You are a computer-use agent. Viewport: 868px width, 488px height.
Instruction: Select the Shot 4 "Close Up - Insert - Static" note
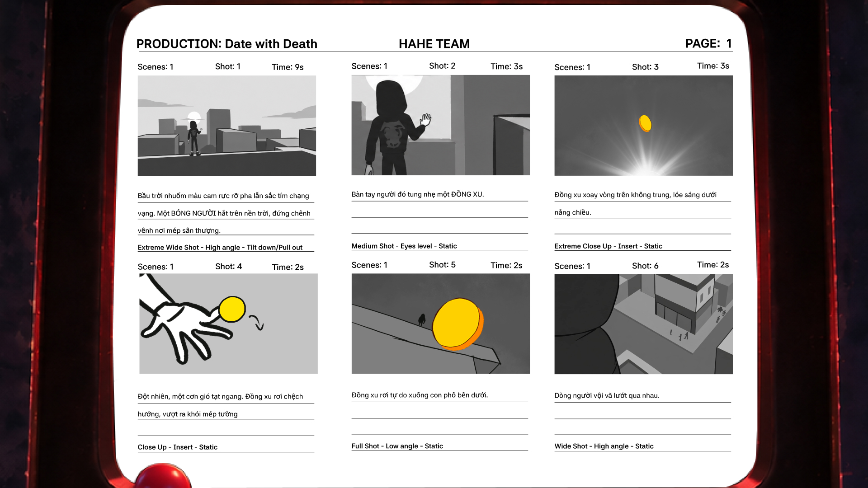[178, 447]
